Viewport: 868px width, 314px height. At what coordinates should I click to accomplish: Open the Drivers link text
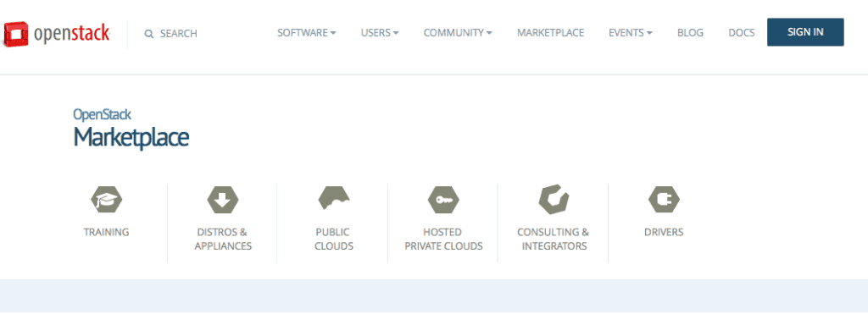click(664, 232)
